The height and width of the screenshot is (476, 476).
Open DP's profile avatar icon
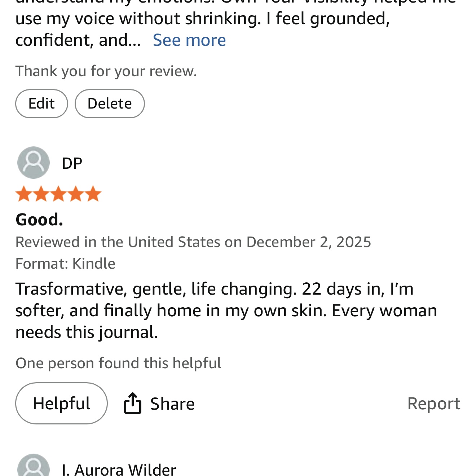click(x=34, y=163)
